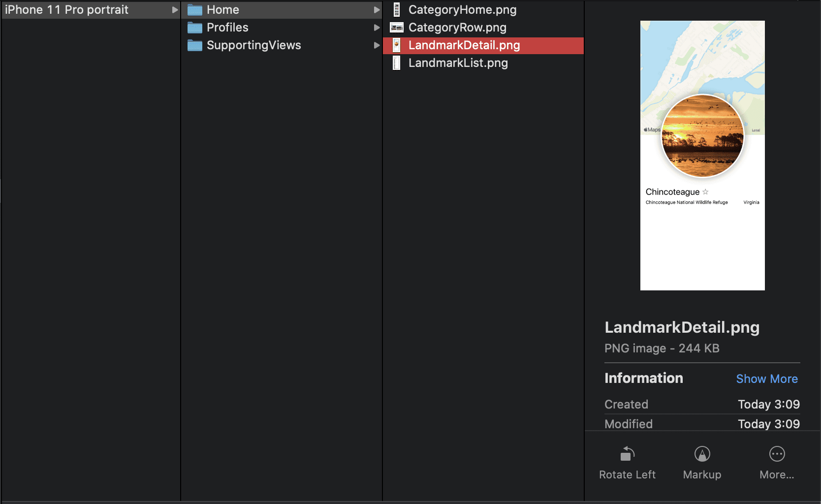Select the CategoryRow.png file name
The image size is (821, 504).
click(x=457, y=28)
